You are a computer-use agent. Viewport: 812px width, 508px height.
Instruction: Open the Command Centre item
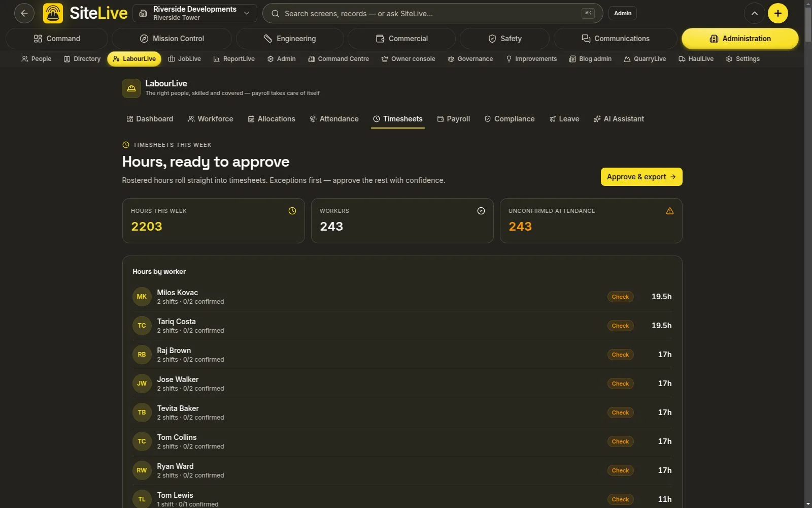coord(339,59)
